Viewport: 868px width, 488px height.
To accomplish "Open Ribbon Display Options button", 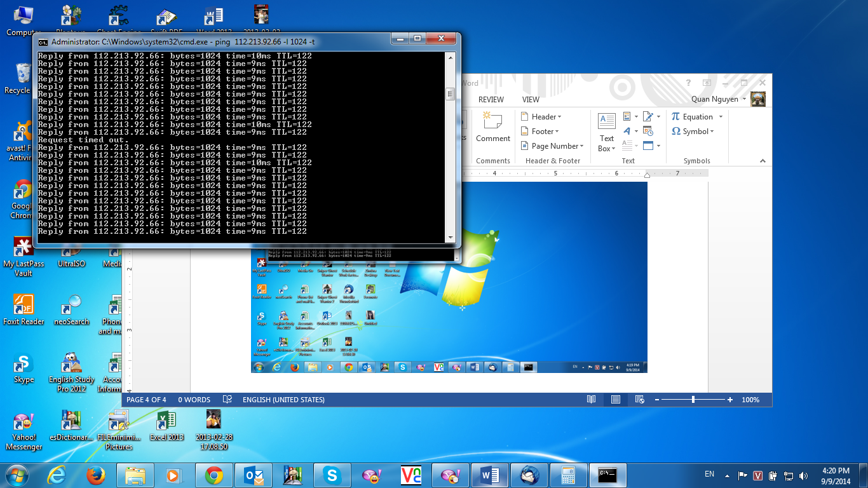I will coord(707,83).
